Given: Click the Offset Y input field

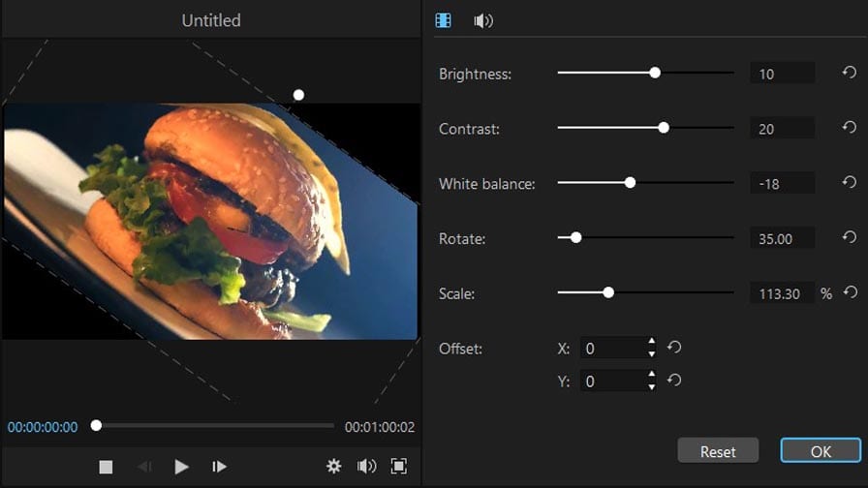Looking at the screenshot, I should click(613, 381).
